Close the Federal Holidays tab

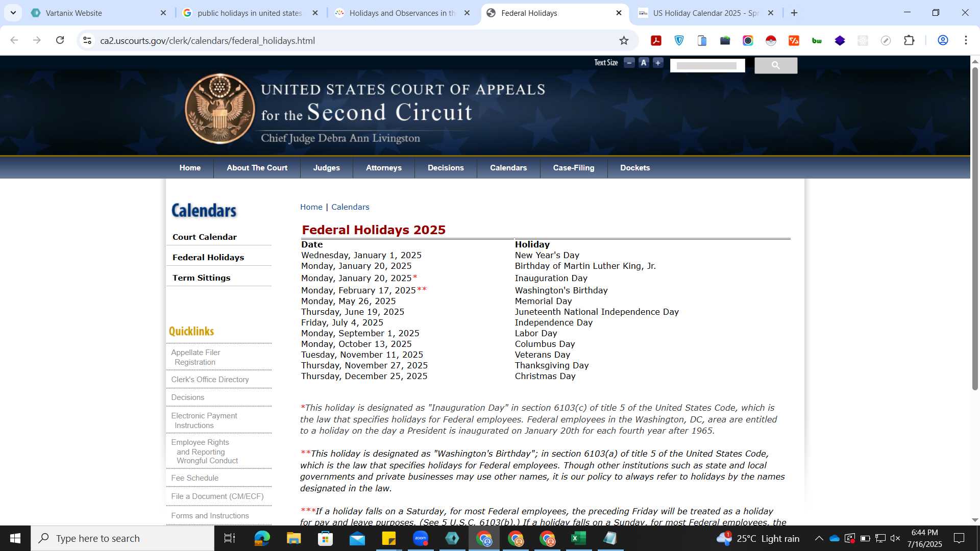tap(619, 13)
